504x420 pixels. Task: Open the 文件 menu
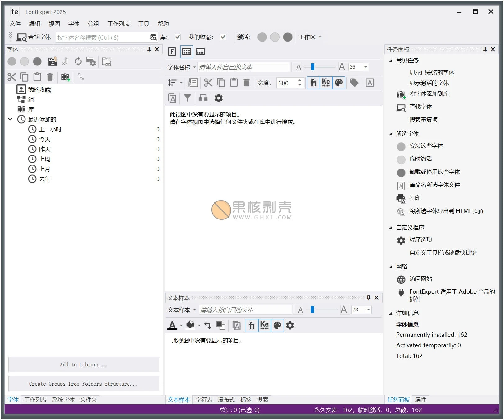[x=15, y=24]
